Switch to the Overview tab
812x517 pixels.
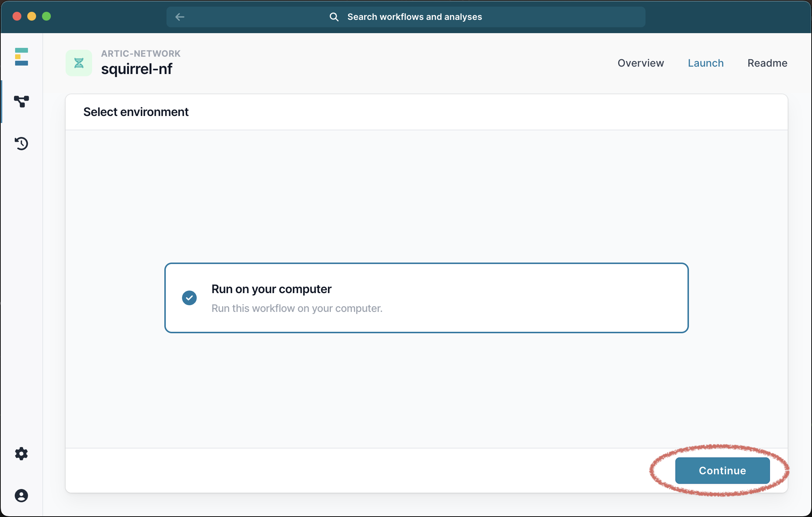[641, 63]
